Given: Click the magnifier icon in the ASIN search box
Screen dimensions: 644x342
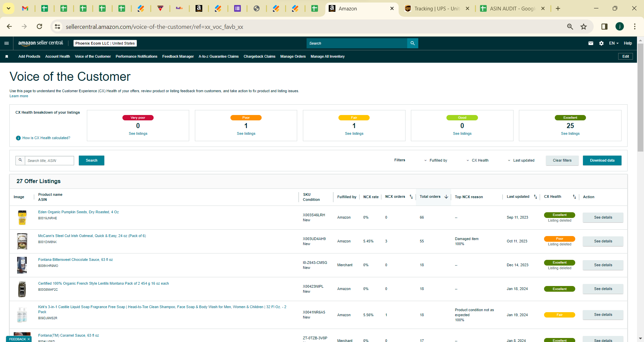Looking at the screenshot, I should tap(20, 160).
